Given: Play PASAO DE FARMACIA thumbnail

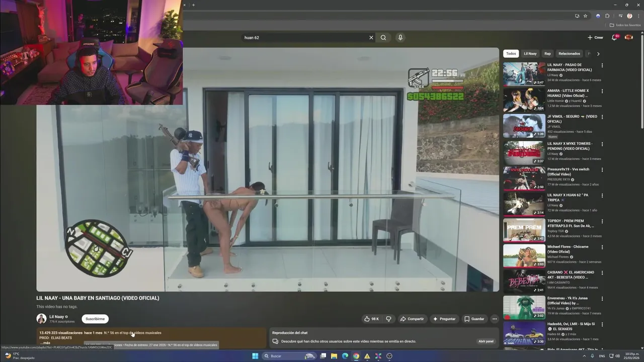Looking at the screenshot, I should (x=524, y=74).
